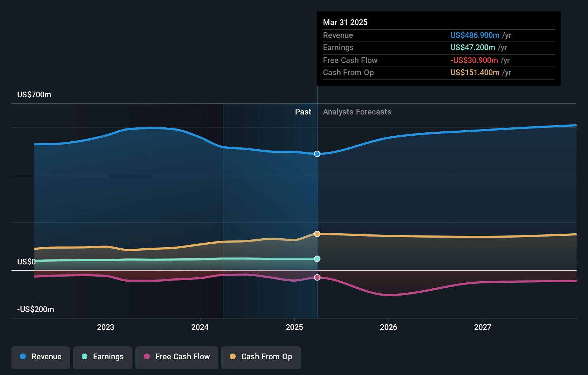Click the US$0 y-axis label
Screen dimensions: 588x375
(x=26, y=262)
